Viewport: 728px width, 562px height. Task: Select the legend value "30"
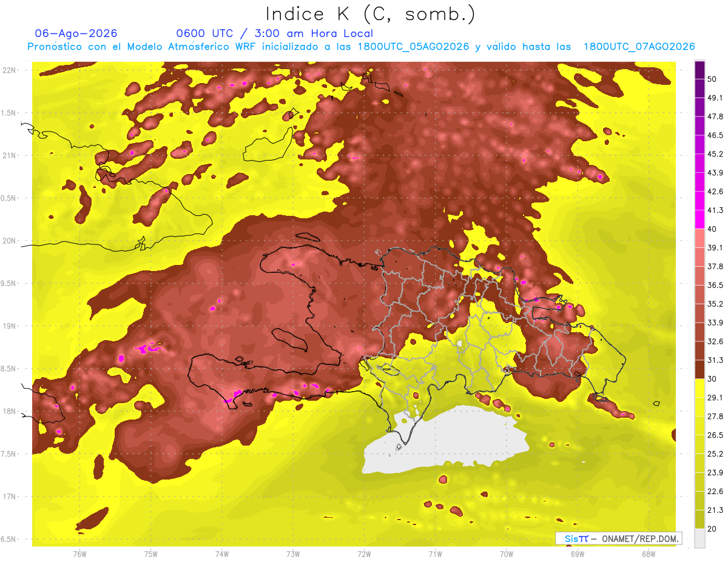pos(713,379)
